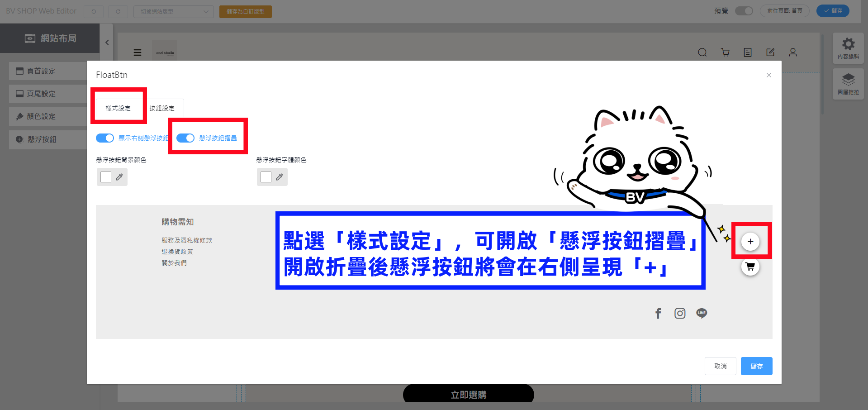Image resolution: width=868 pixels, height=410 pixels.
Task: Open the Instagram icon in footer preview
Action: 680,313
